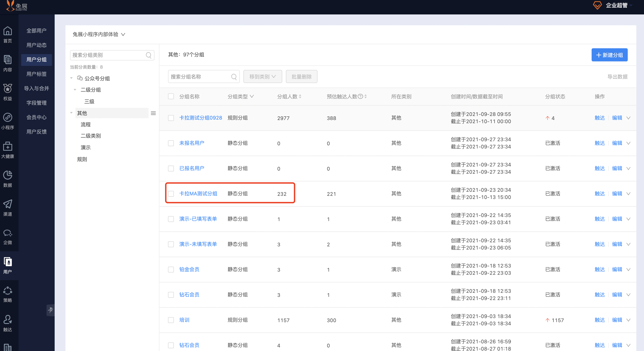Focus the 搜索分组类别 input field
Viewport: 644px width, 351px height.
[x=112, y=55]
